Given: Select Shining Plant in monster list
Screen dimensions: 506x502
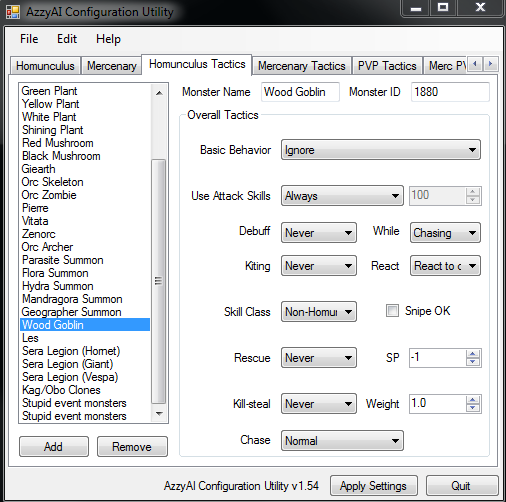Looking at the screenshot, I should click(x=85, y=130).
